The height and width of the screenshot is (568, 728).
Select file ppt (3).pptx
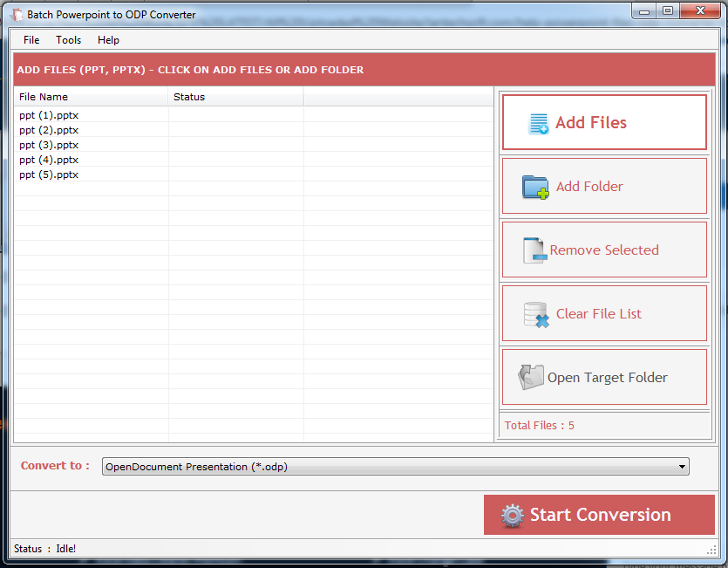coord(49,145)
